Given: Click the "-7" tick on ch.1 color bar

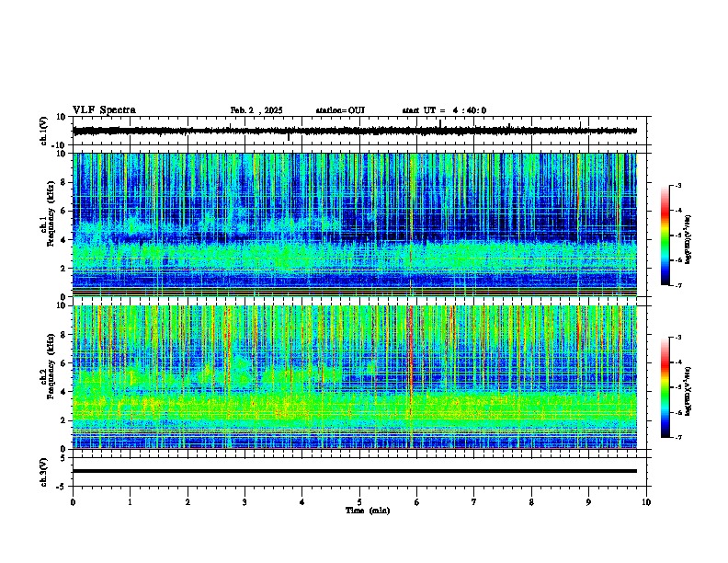Looking at the screenshot, I should point(678,285).
